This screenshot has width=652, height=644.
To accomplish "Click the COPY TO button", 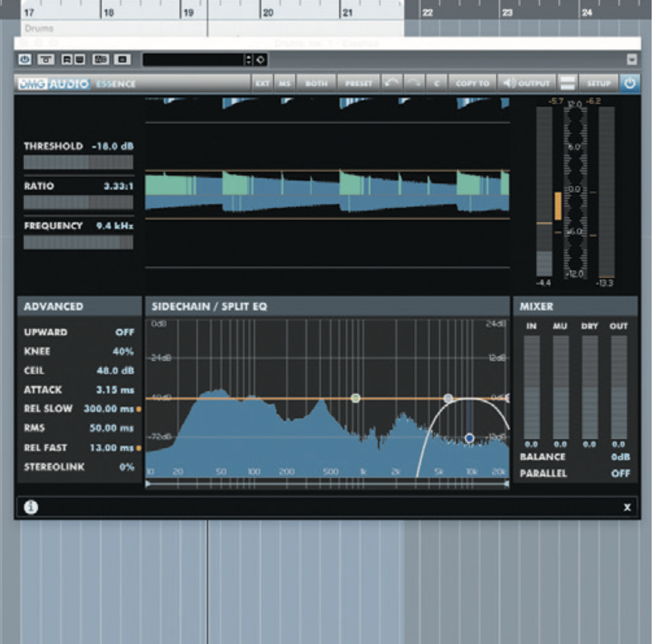I will (x=472, y=83).
